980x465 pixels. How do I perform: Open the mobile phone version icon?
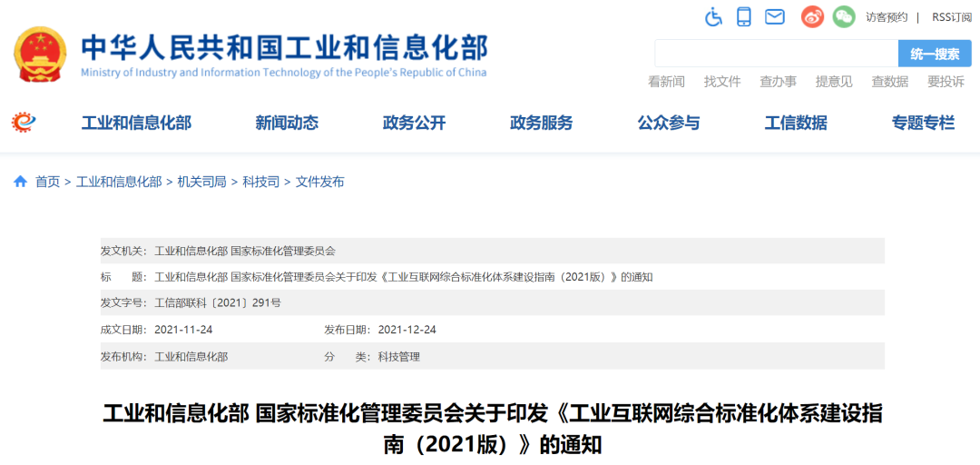[x=744, y=17]
